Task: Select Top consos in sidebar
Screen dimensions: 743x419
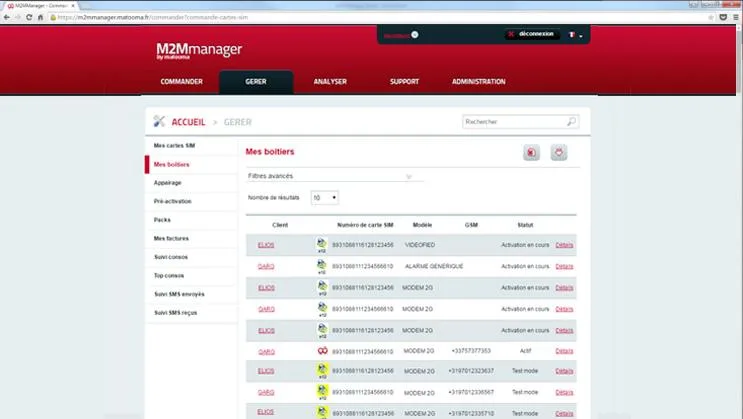Action: tap(169, 275)
